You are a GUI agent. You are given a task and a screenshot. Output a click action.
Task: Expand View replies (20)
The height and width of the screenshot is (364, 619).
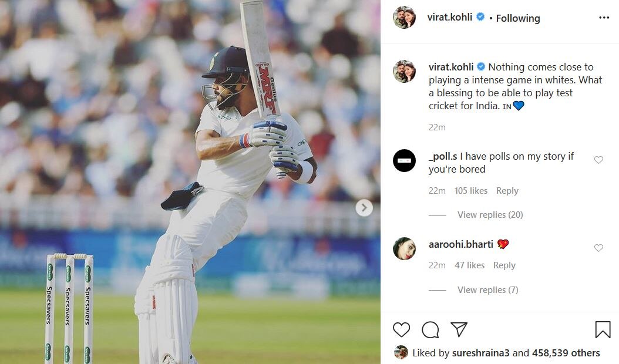click(x=490, y=215)
